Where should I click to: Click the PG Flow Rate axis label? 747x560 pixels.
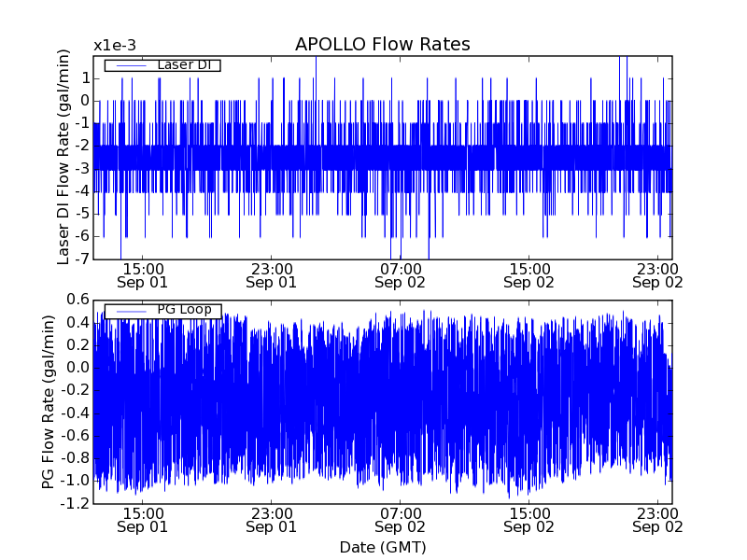[x=49, y=402]
